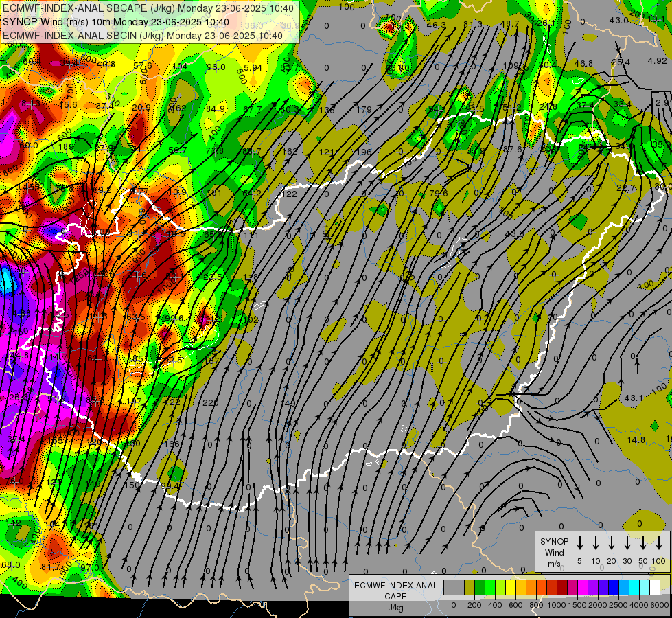Click the '43.1' value on the map

point(634,398)
